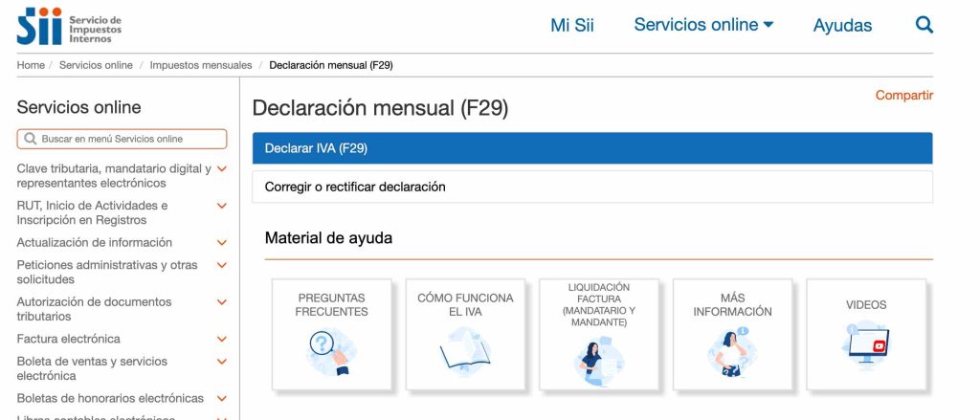Focus the Buscar en menú Servicios online field

(122, 139)
